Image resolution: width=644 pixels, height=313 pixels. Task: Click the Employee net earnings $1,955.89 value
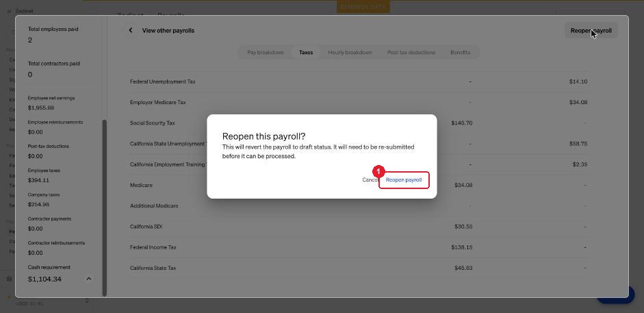pos(41,108)
